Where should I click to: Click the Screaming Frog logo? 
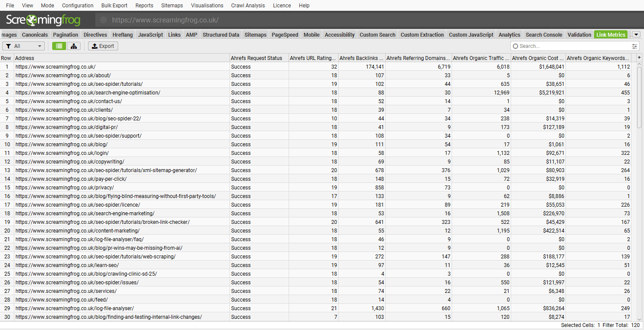click(43, 20)
